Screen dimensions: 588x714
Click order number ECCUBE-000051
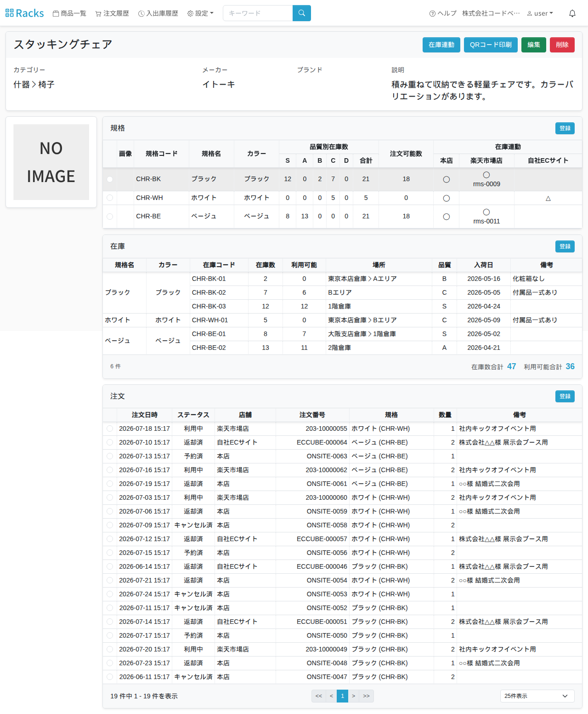pyautogui.click(x=322, y=622)
